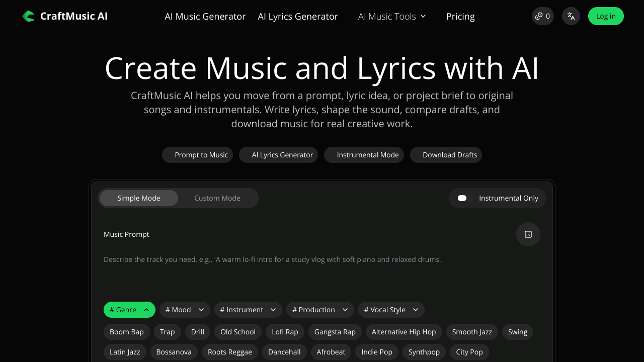Open the language translation switcher
The width and height of the screenshot is (644, 362).
tap(571, 16)
